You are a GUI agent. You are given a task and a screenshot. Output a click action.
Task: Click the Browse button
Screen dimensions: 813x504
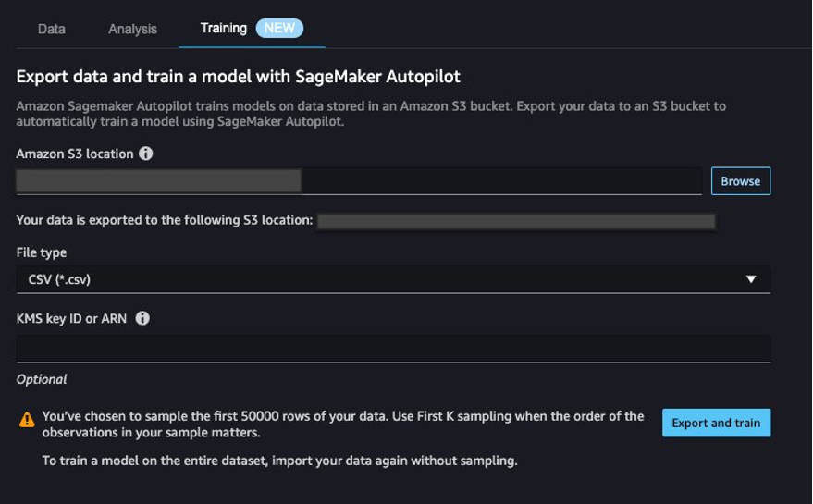point(740,181)
